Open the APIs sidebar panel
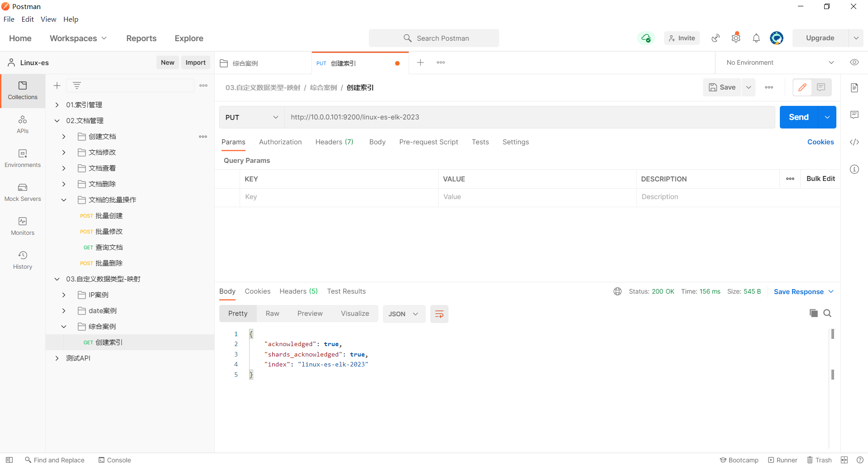This screenshot has width=868, height=466. tap(23, 125)
